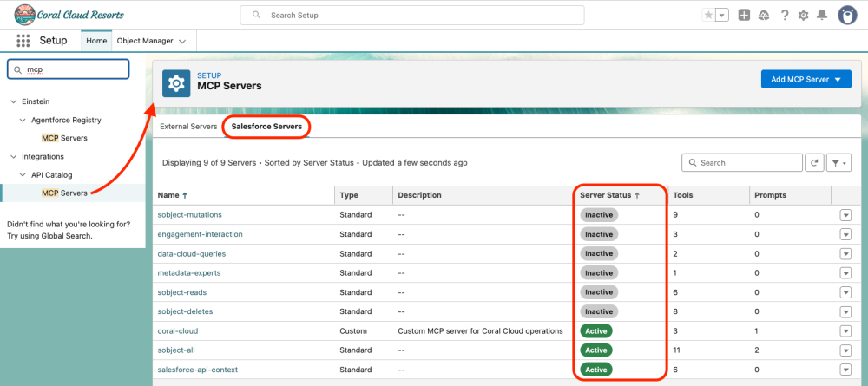
Task: Open MCP Servers under API Catalog
Action: (x=64, y=193)
